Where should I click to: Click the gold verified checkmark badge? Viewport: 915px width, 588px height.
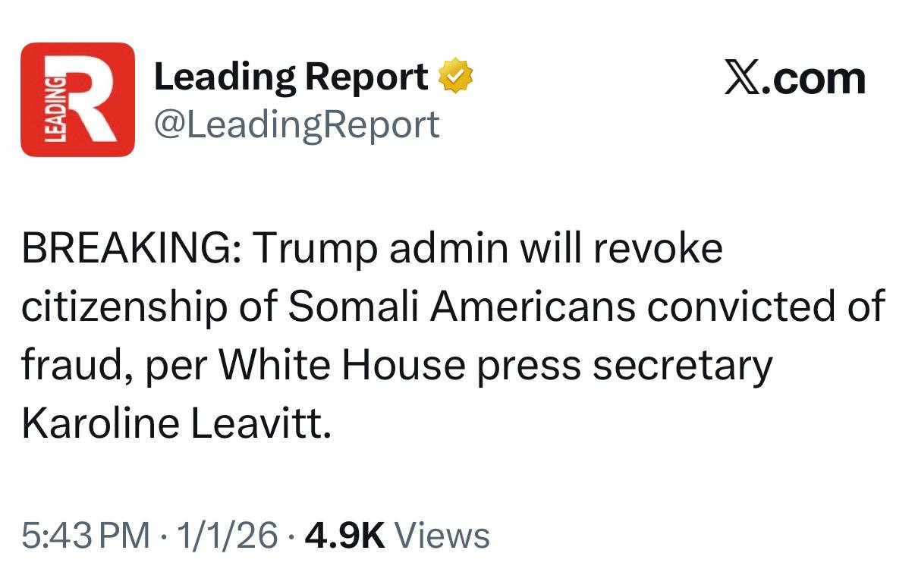pos(457,77)
